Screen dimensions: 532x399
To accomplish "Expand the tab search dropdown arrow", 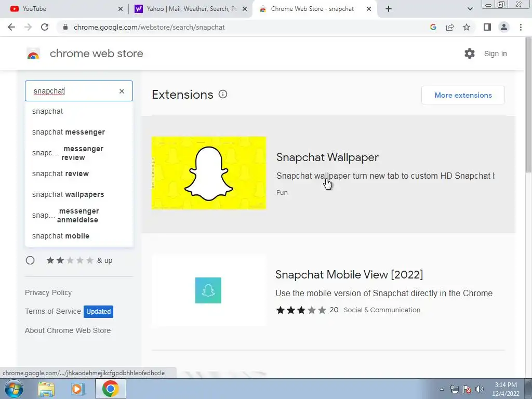I will coord(470,9).
